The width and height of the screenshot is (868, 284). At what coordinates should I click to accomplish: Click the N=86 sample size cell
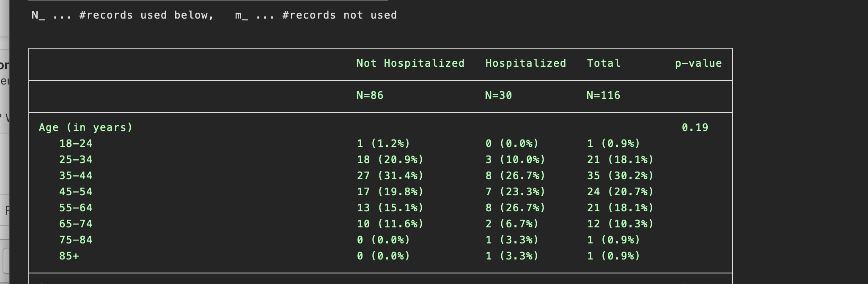[370, 96]
